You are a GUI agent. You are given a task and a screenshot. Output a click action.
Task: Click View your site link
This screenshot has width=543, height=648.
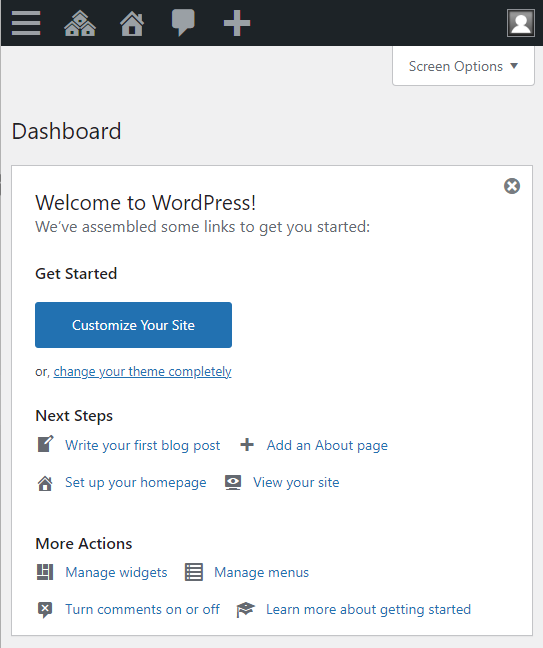pyautogui.click(x=296, y=482)
